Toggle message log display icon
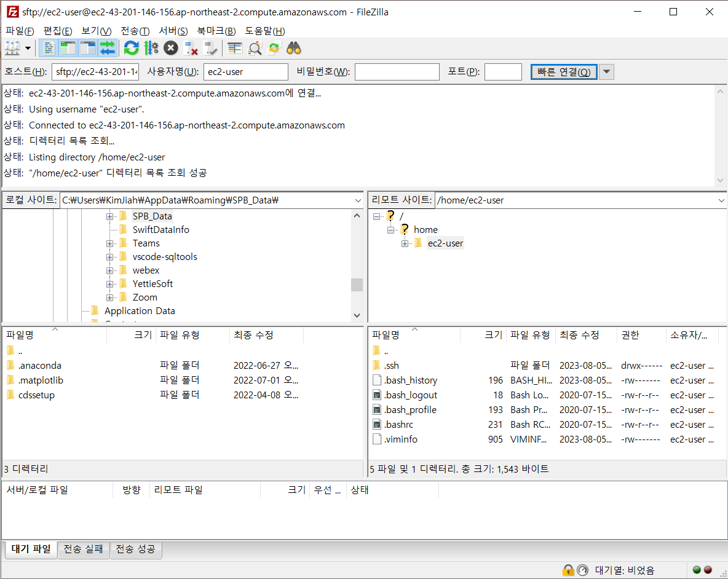The width and height of the screenshot is (728, 579). point(49,48)
